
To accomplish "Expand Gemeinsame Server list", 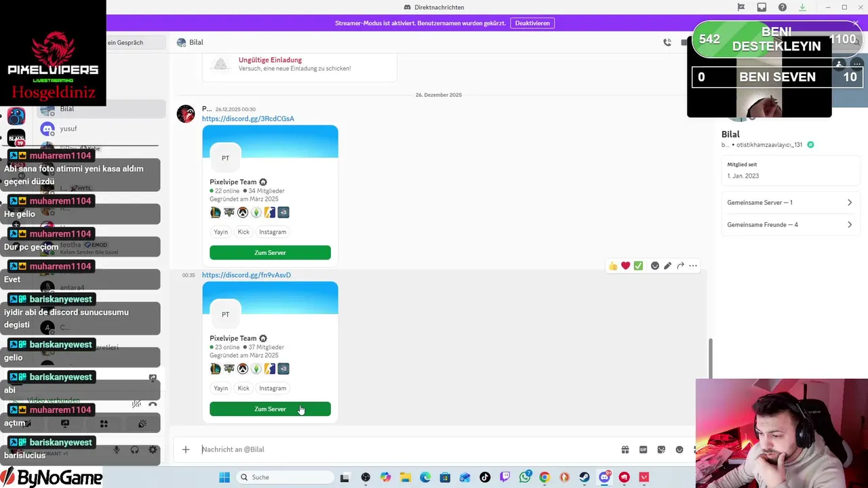I will coord(789,203).
